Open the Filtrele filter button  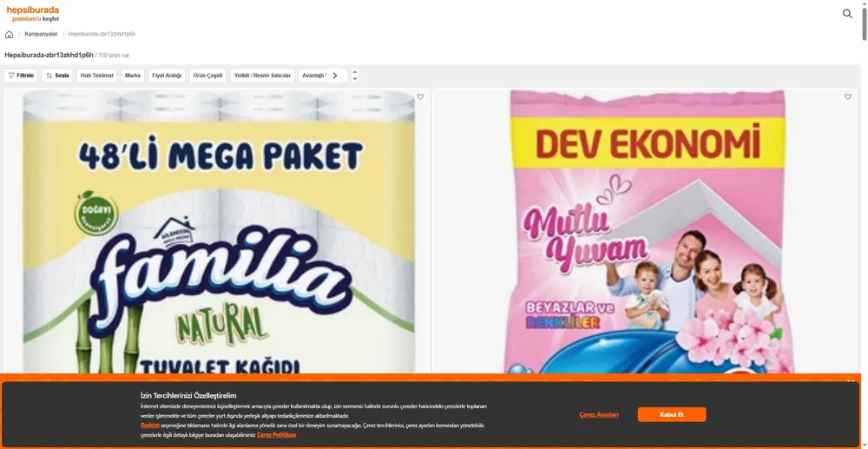(x=21, y=76)
